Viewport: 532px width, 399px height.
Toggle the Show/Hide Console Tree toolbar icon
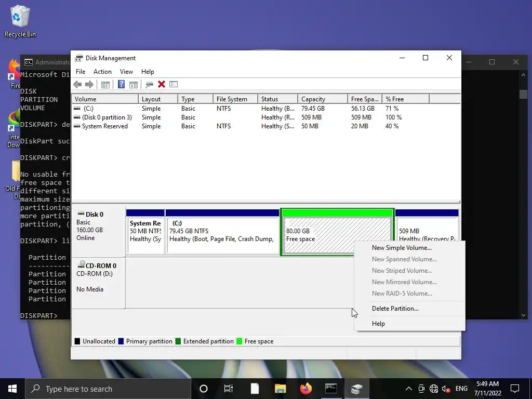[x=105, y=85]
